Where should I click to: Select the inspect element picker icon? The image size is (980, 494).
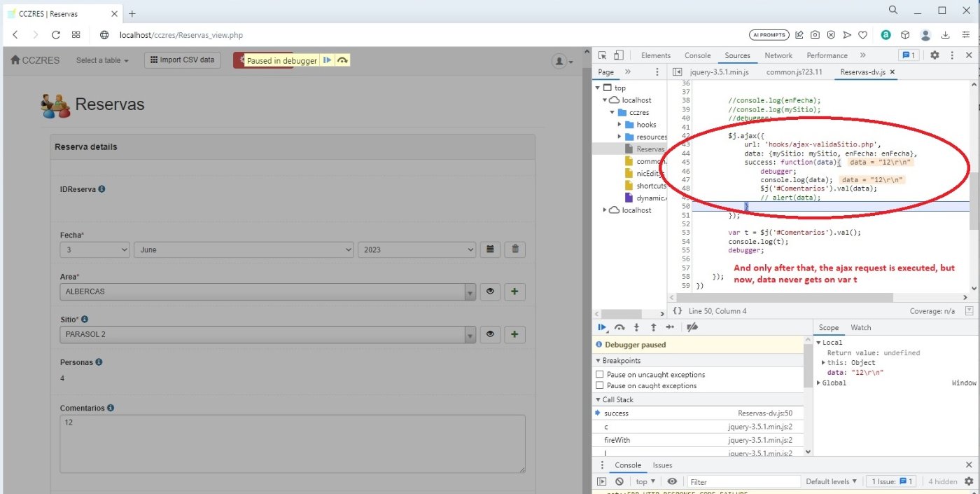(602, 55)
